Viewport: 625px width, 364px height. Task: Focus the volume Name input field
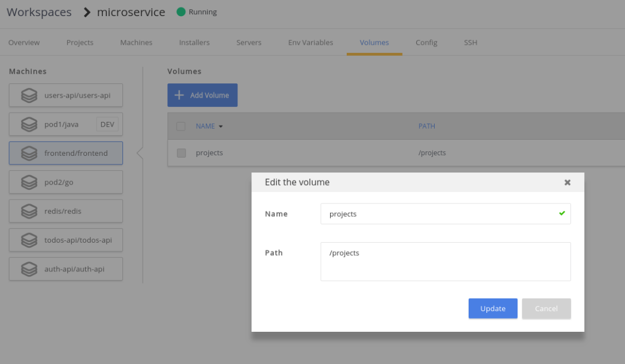pos(440,214)
